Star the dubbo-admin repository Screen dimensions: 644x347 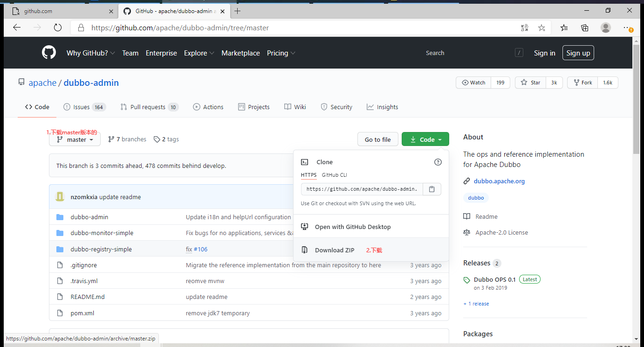click(530, 83)
